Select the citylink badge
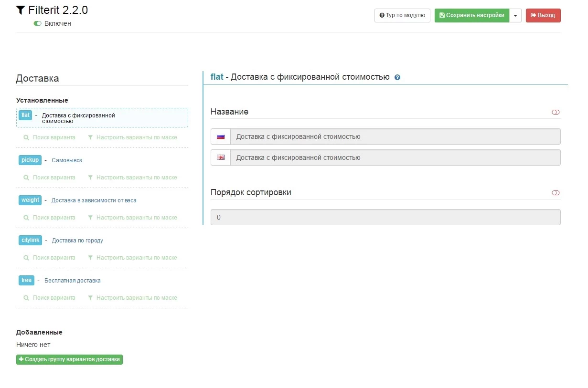588x388 pixels. [31, 240]
